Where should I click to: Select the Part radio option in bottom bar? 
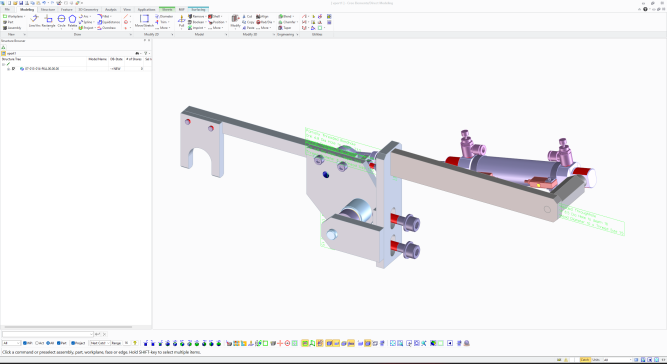point(63,343)
